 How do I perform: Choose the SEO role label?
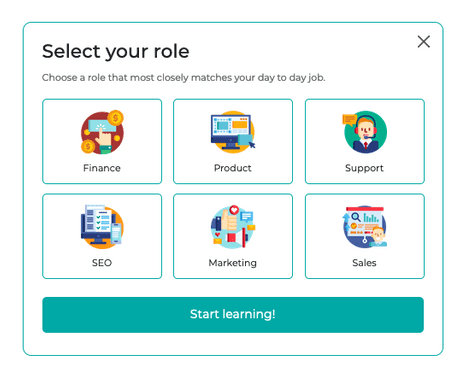pos(102,263)
